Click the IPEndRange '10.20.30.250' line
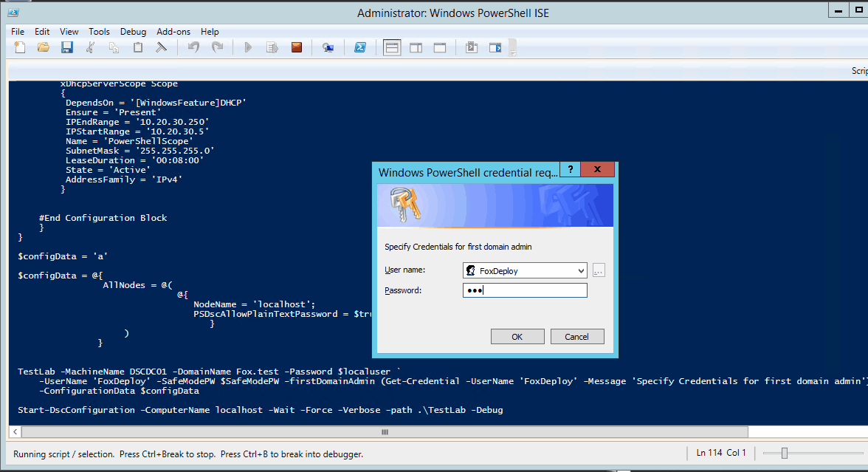Viewport: 868px width, 472px height. (137, 122)
